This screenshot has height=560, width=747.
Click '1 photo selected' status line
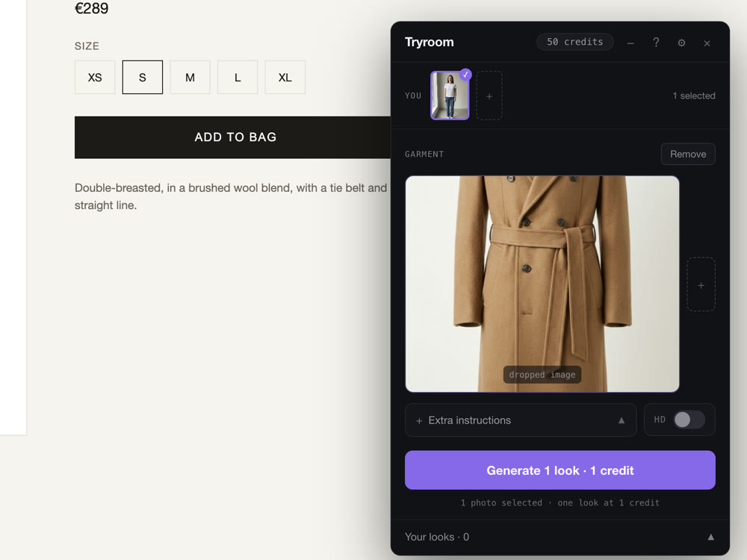[x=560, y=503]
